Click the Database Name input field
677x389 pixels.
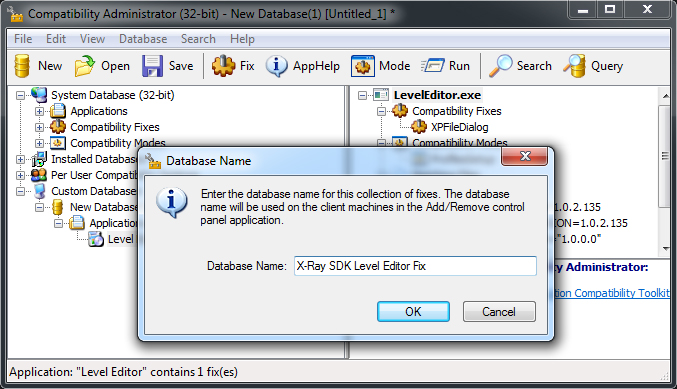[x=415, y=266]
